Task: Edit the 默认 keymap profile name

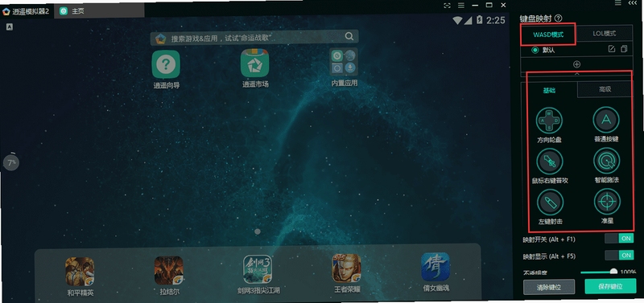Action: (612, 49)
